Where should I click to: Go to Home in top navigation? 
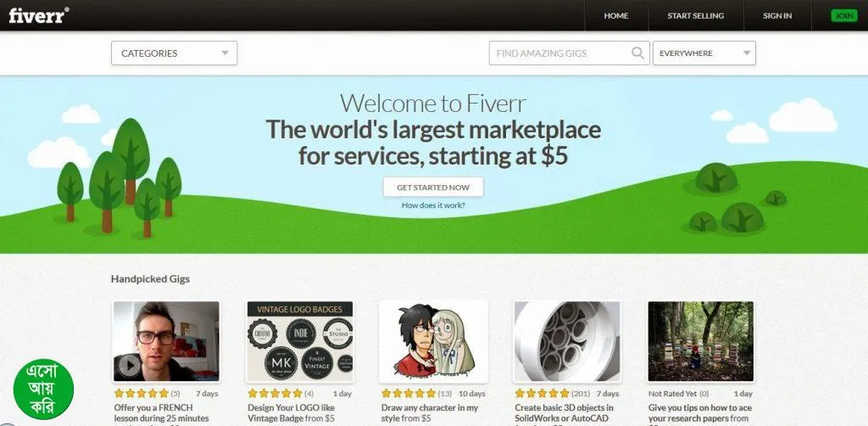pyautogui.click(x=616, y=15)
